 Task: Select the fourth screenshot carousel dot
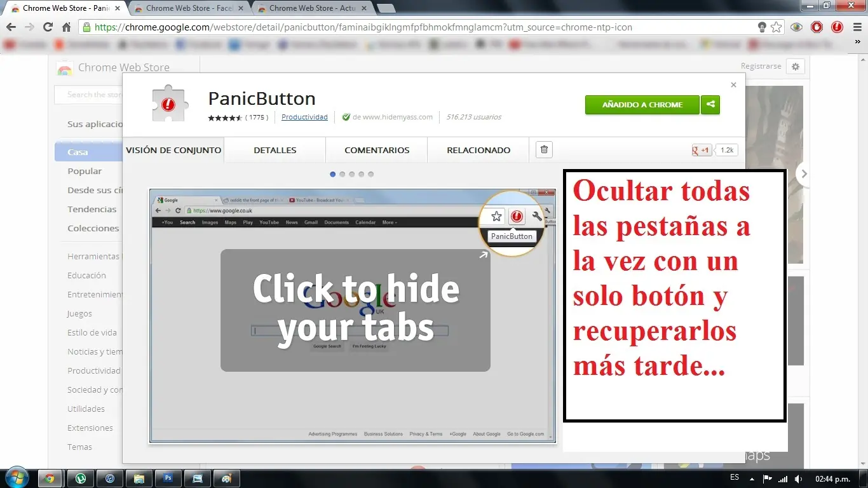[x=362, y=174]
